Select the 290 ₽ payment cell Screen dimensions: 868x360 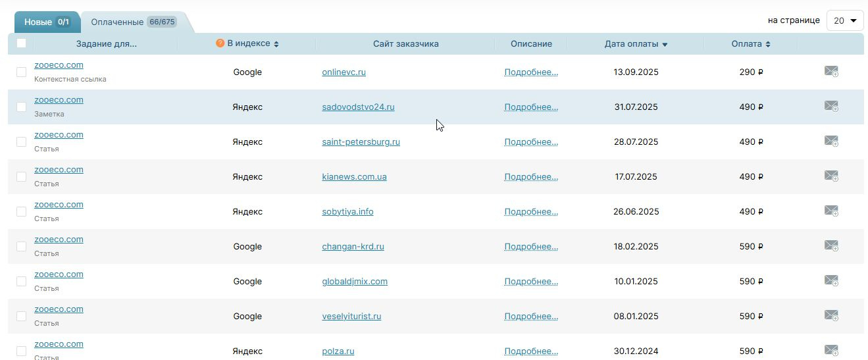(751, 72)
